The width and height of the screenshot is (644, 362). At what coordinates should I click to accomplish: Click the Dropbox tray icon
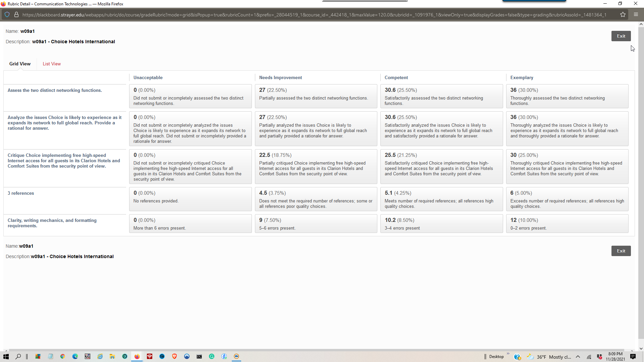pos(599,357)
